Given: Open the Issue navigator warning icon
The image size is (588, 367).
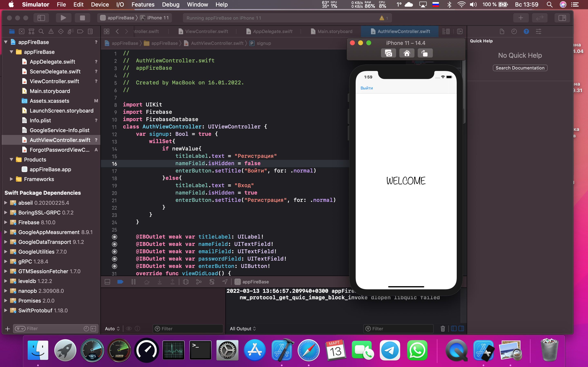Looking at the screenshot, I should coord(51,31).
